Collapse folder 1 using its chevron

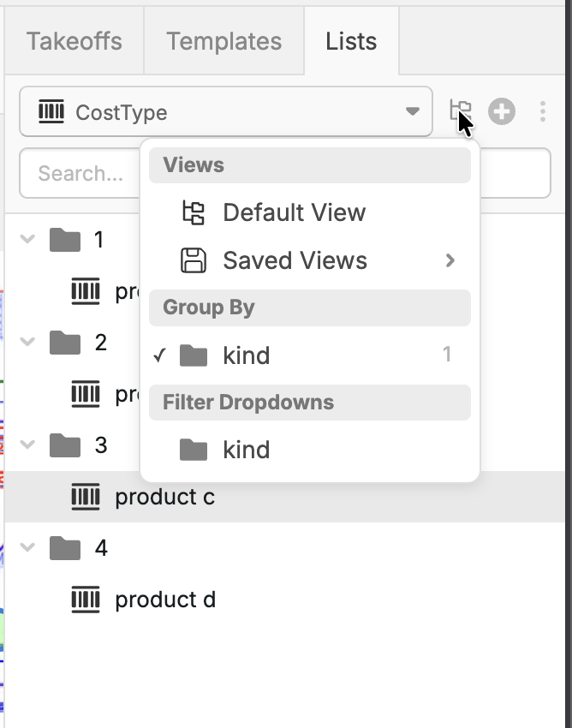point(28,240)
